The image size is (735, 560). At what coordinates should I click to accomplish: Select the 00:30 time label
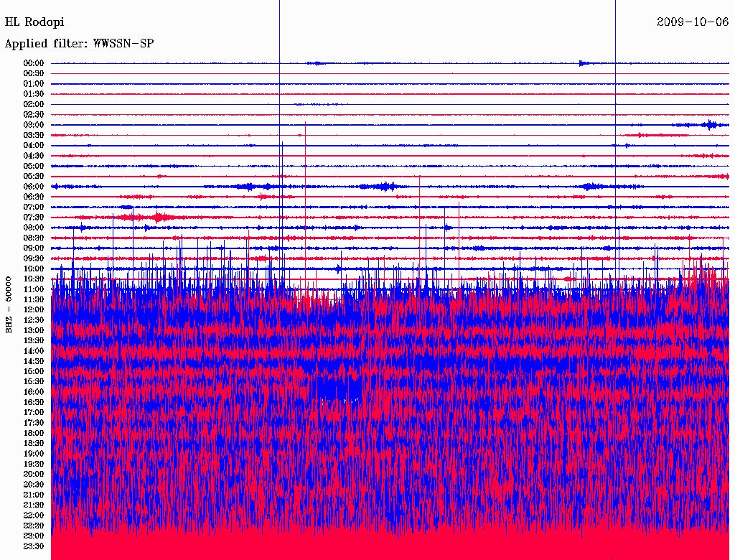tap(34, 74)
